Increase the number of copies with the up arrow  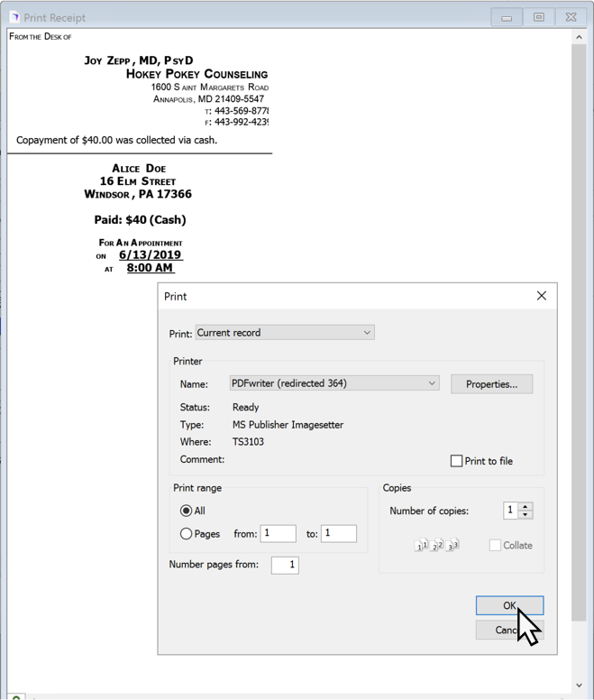point(525,506)
